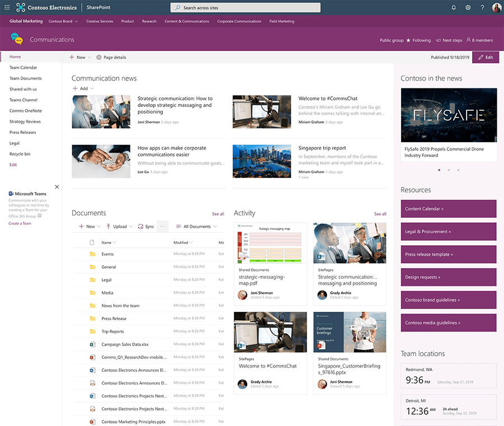The image size is (504, 426).
Task: Open Press release template resource tile
Action: click(449, 255)
